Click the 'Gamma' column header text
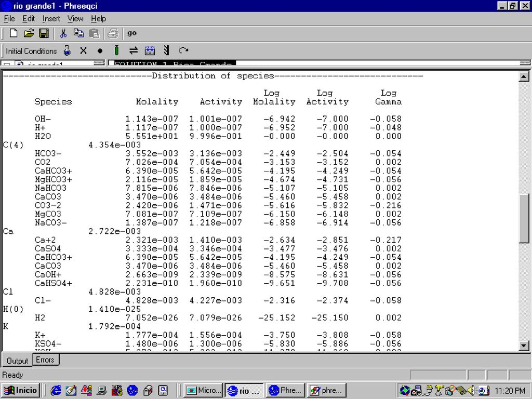The height and width of the screenshot is (399, 532). [388, 102]
